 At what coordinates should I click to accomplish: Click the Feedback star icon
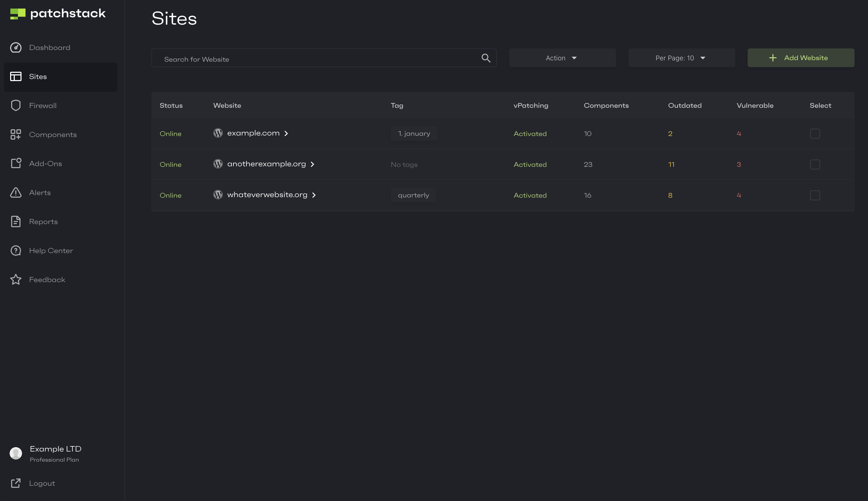16,280
